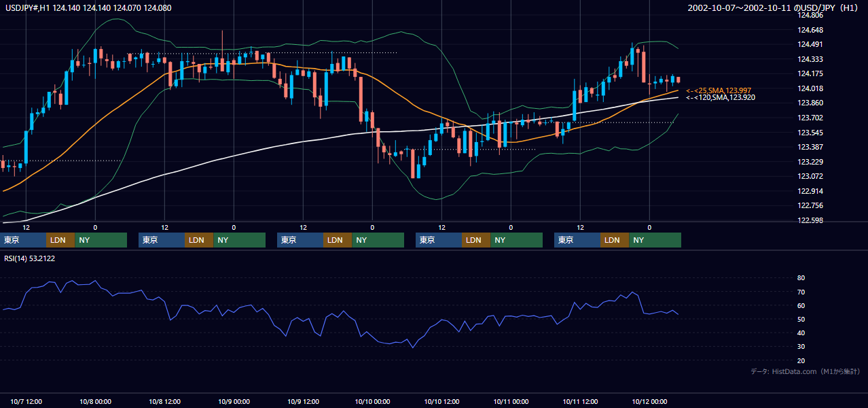Click price axis label 122.756

click(810, 205)
